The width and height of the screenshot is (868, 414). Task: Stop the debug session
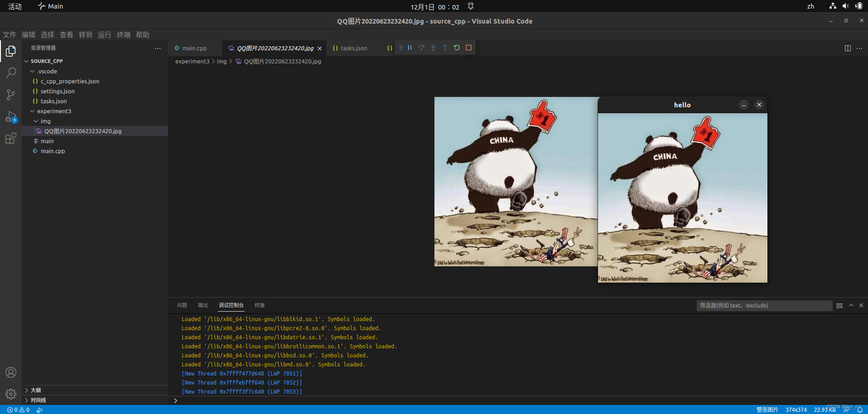pyautogui.click(x=468, y=48)
